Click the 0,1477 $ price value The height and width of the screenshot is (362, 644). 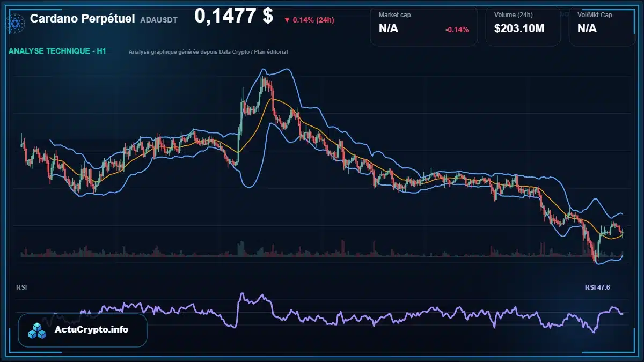click(x=233, y=16)
